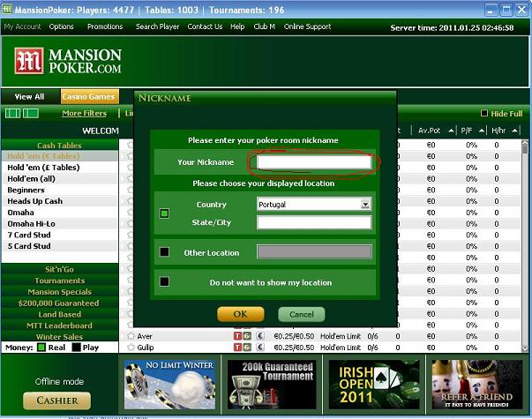The width and height of the screenshot is (532, 419).
Task: Open the Online Support menu
Action: (307, 26)
